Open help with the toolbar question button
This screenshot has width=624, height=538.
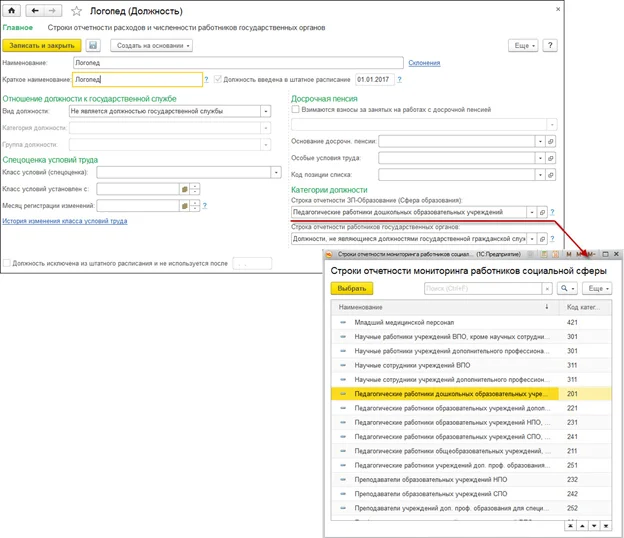tap(550, 45)
